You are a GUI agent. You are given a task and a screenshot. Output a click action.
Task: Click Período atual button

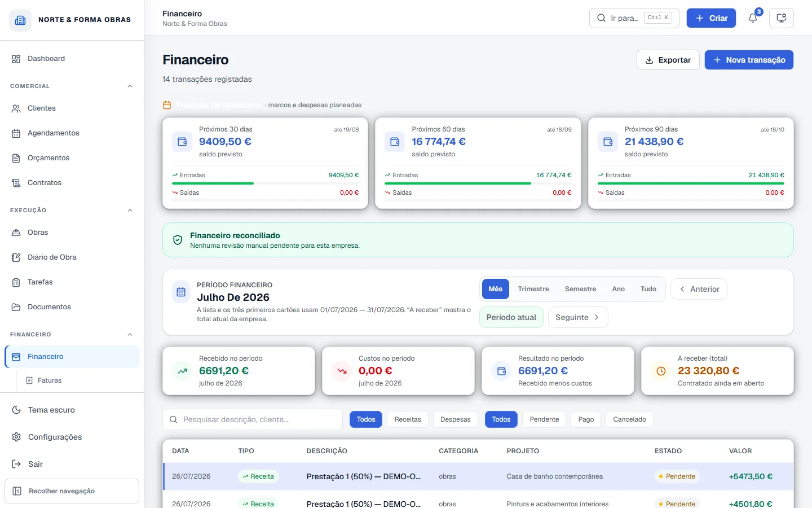click(511, 317)
